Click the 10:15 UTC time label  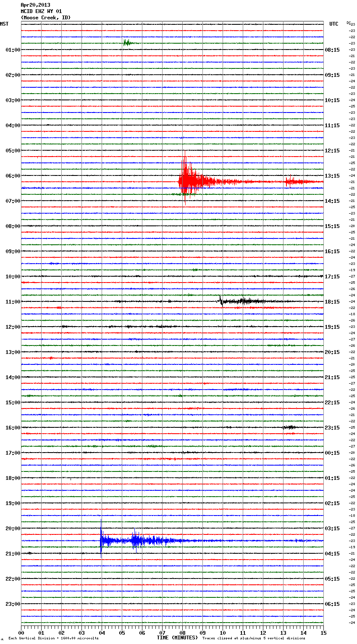[x=332, y=100]
